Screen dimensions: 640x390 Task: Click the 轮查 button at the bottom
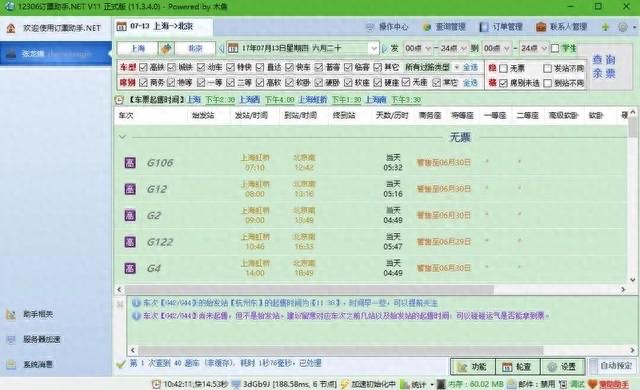point(518,367)
